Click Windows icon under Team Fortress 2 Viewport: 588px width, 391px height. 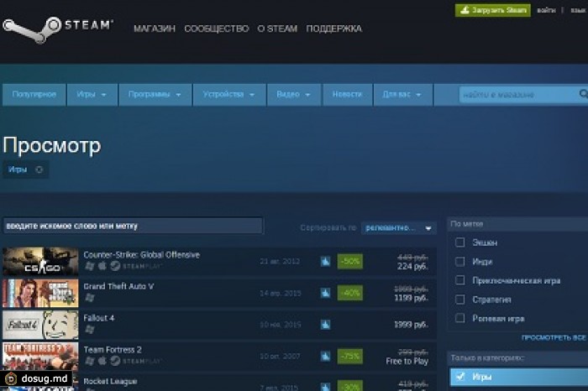(90, 361)
